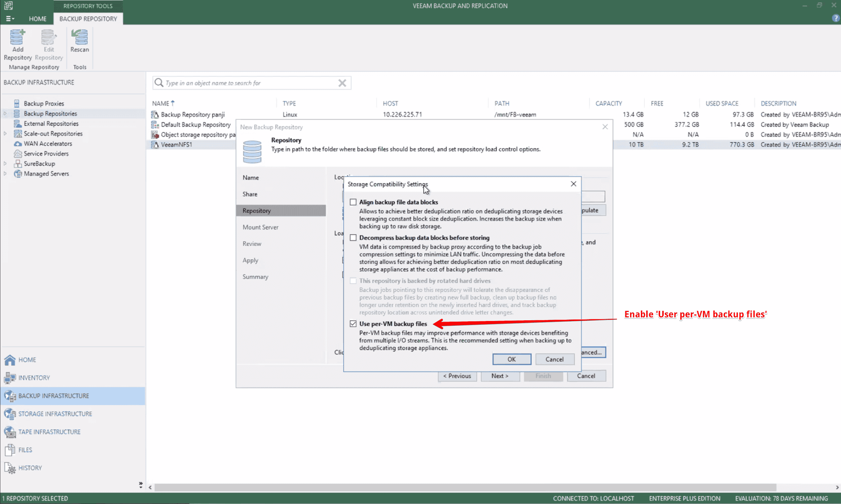Expand the Scale-out Repositories tree node
The image size is (841, 504).
tap(5, 134)
